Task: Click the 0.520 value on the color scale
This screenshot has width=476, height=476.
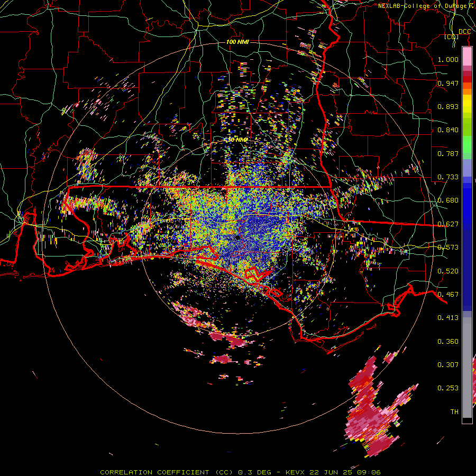Action: [448, 271]
